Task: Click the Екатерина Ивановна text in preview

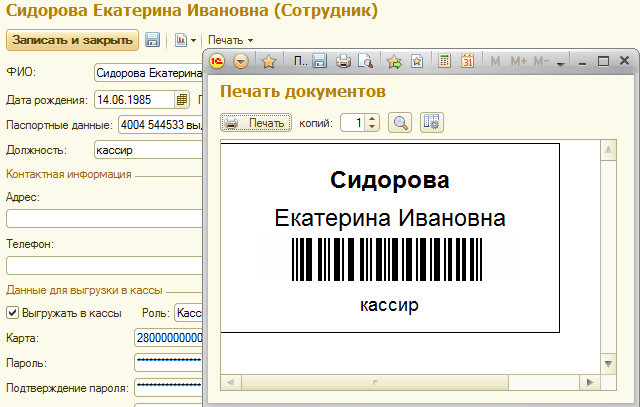Action: [390, 218]
